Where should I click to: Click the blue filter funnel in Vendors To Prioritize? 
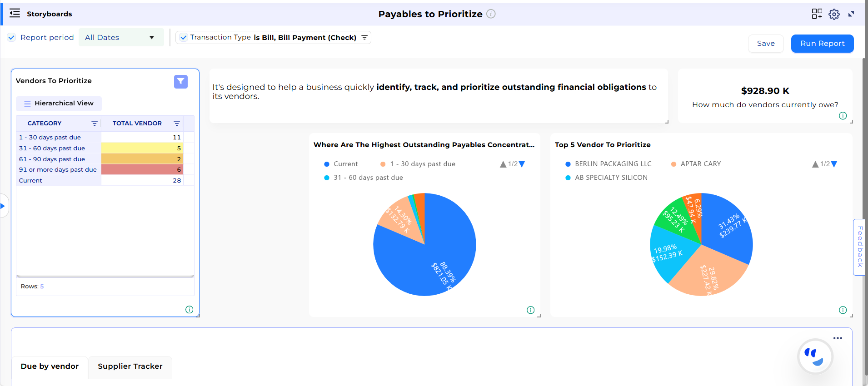point(180,82)
